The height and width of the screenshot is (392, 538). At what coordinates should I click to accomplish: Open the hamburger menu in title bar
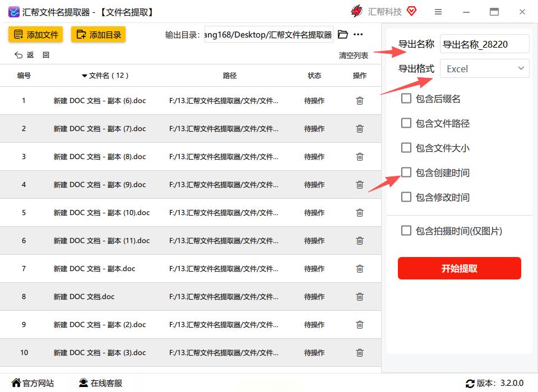pyautogui.click(x=438, y=12)
